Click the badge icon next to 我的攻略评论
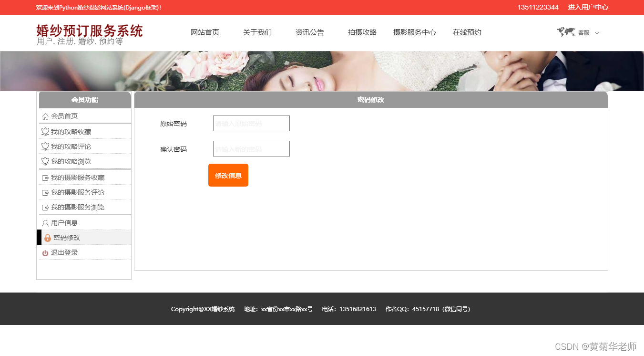Viewport: 644px width, 356px height. pyautogui.click(x=45, y=147)
